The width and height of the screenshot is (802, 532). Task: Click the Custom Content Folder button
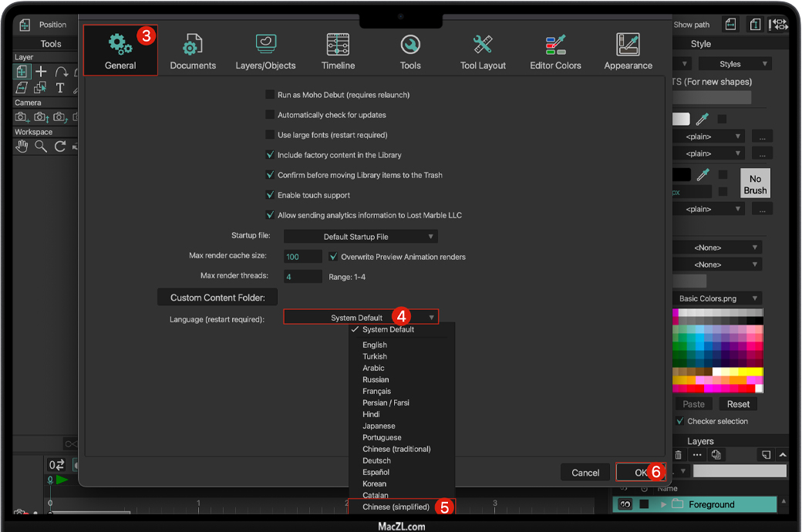217,298
